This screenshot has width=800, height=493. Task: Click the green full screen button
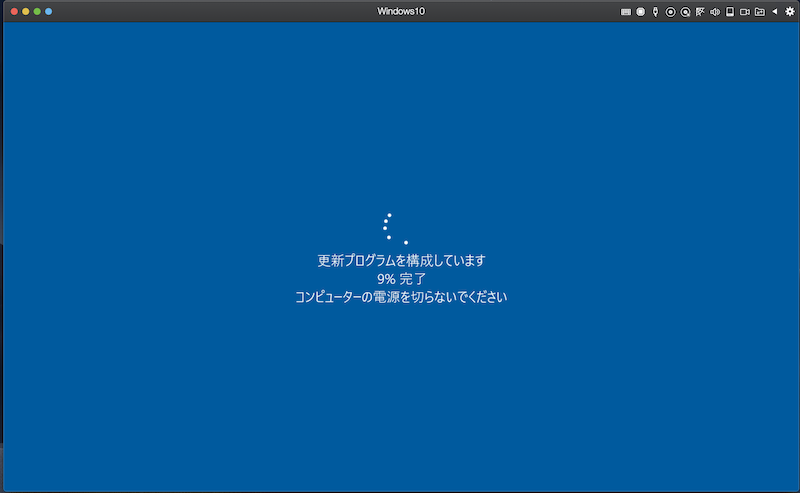pyautogui.click(x=37, y=11)
